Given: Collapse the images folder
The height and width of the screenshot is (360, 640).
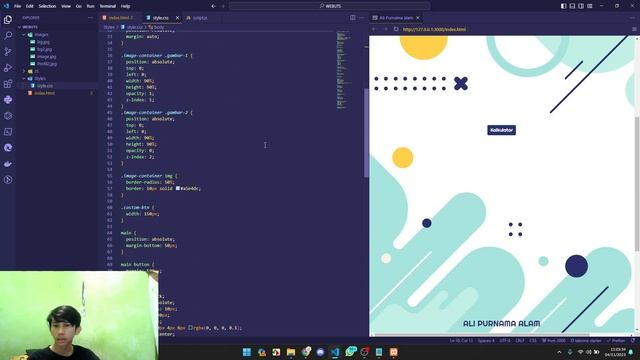Looking at the screenshot, I should (x=57, y=35).
